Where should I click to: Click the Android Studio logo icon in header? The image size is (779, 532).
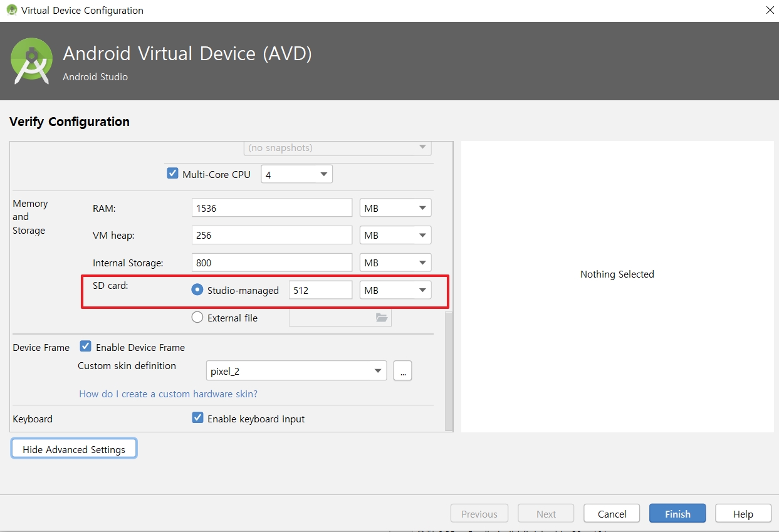31,61
